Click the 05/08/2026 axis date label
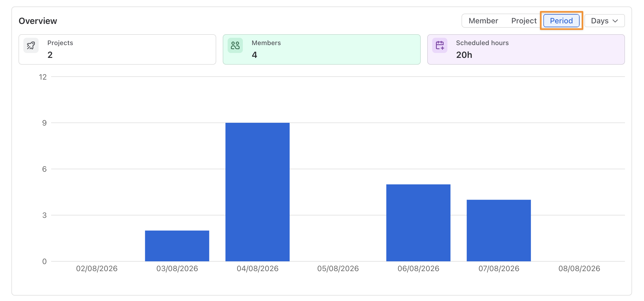Screen dimensions: 644x301 (x=338, y=269)
